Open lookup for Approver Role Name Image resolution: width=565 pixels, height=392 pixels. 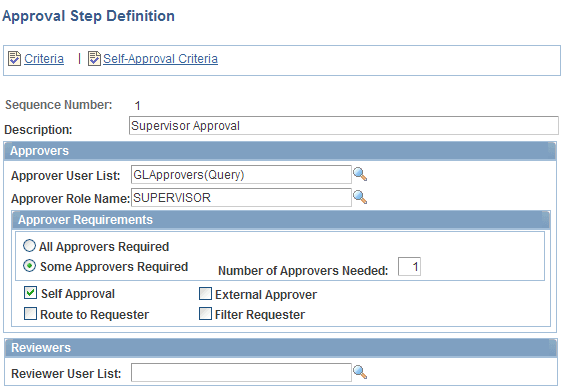click(x=360, y=197)
